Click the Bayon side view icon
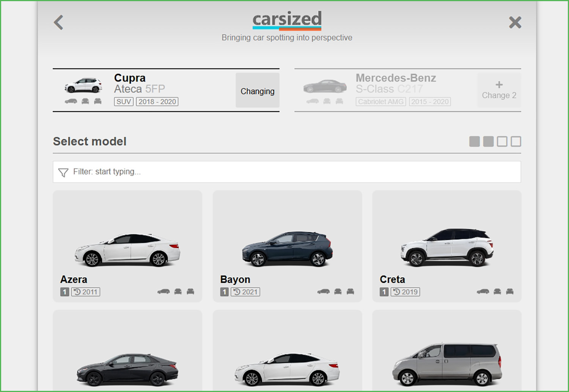Viewport: 569px width, 392px height. coord(324,292)
